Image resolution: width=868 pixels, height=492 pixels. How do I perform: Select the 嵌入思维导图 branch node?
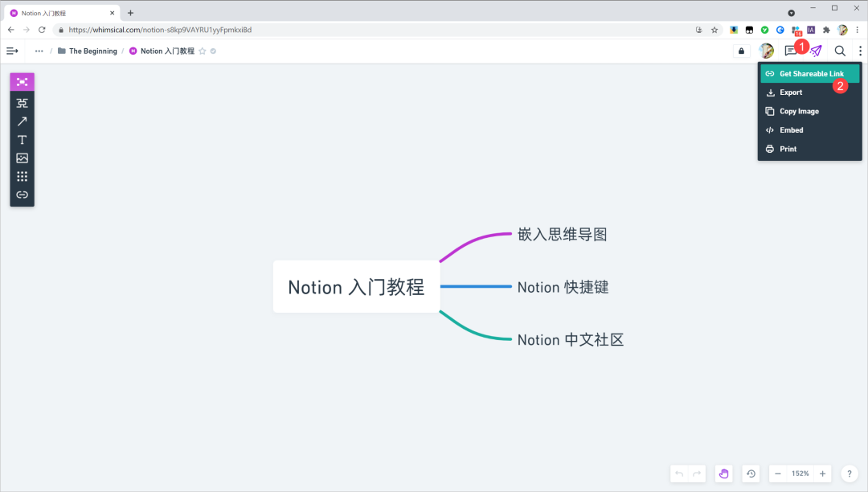[x=562, y=234]
